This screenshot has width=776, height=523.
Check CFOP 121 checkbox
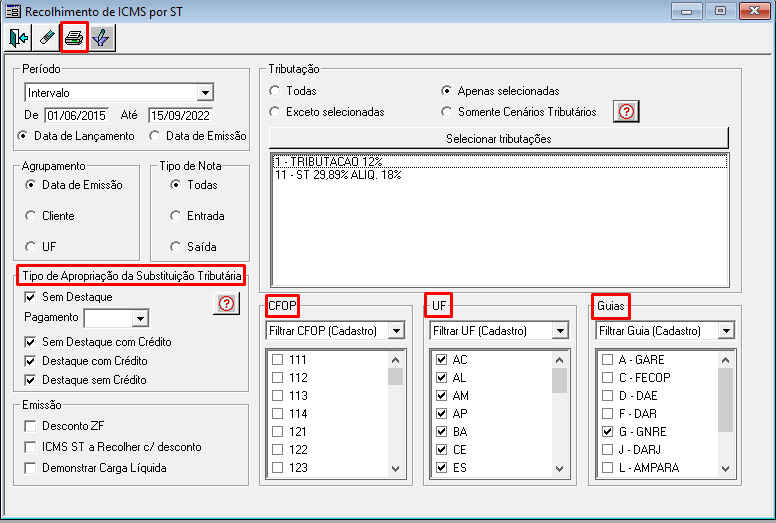pyautogui.click(x=278, y=431)
